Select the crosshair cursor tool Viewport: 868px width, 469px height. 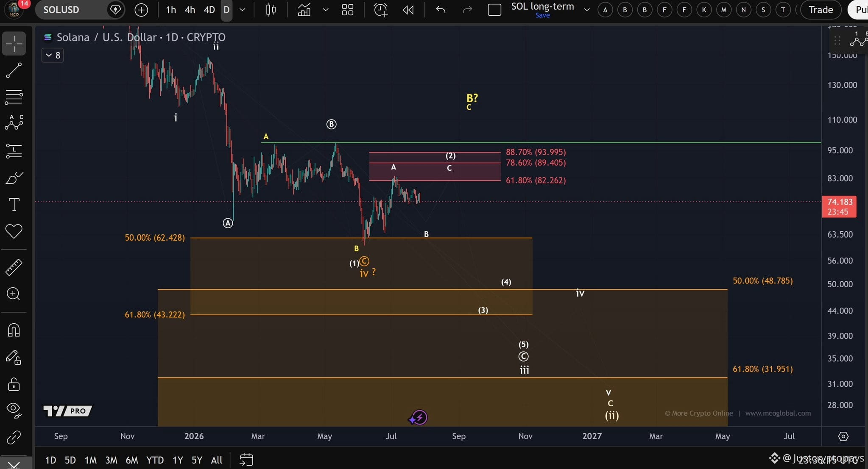(x=14, y=44)
